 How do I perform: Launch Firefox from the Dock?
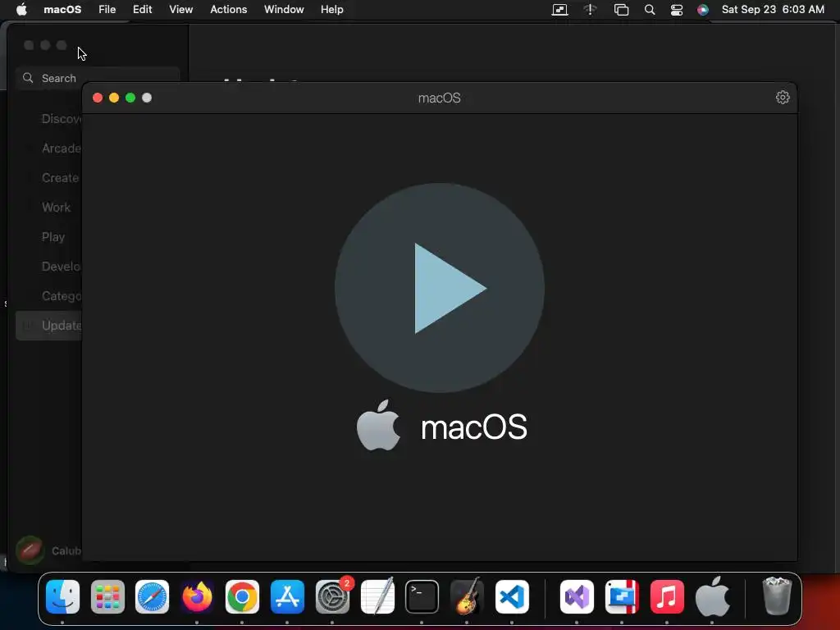coord(197,597)
